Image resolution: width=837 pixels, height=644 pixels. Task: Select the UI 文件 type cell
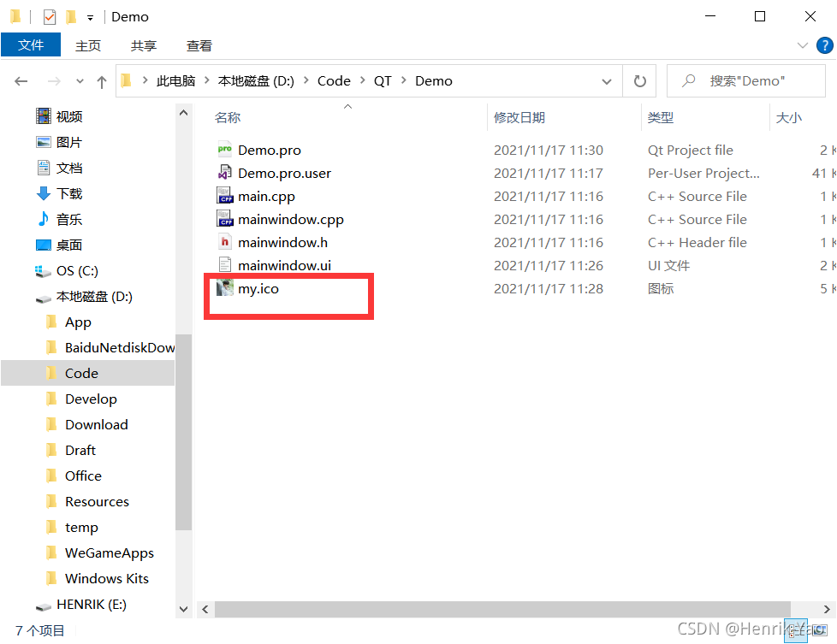point(668,265)
